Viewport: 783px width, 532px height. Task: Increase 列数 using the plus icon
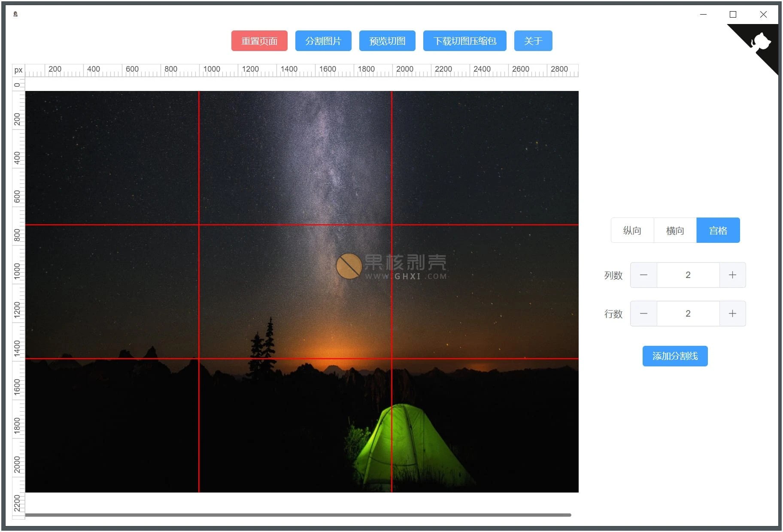click(732, 275)
